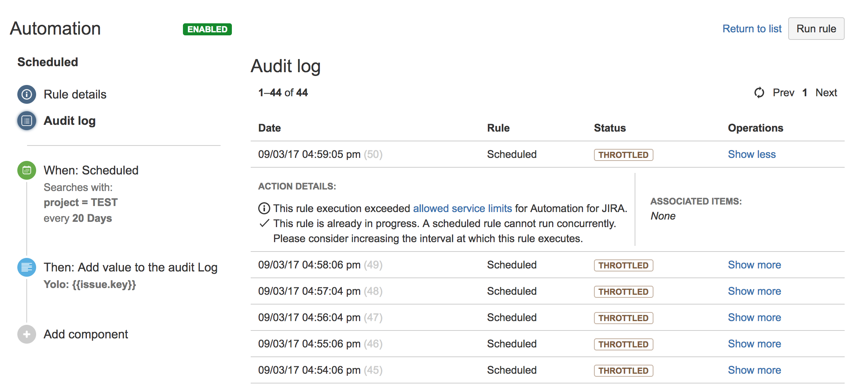Open the allowed service limits link
868x385 pixels.
[x=462, y=208]
